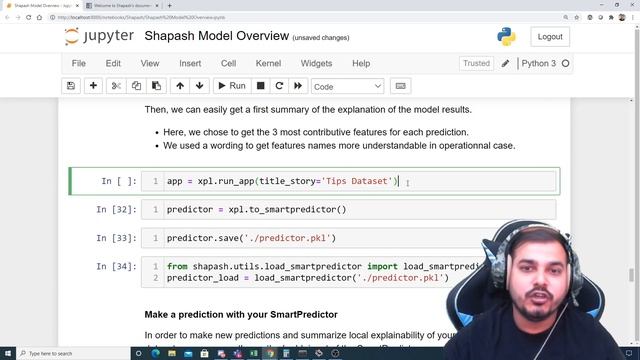
Task: Copy selected cells icon
Action: coord(136,86)
